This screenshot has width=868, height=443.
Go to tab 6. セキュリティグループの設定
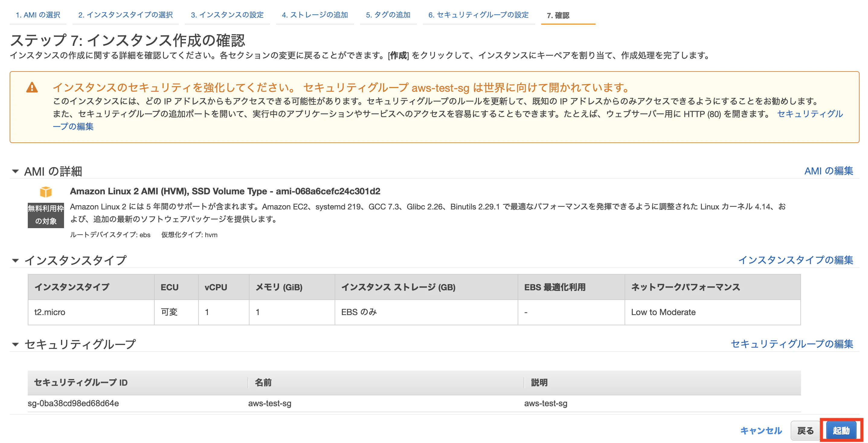[x=478, y=15]
